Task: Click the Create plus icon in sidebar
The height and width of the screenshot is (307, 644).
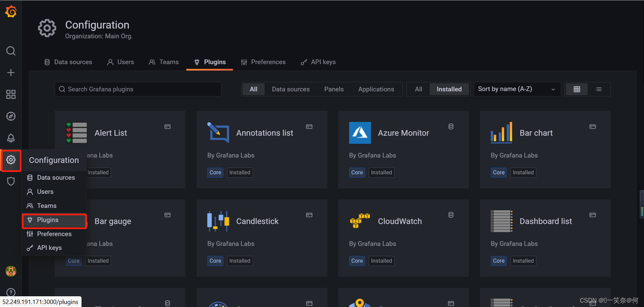Action: click(x=11, y=73)
